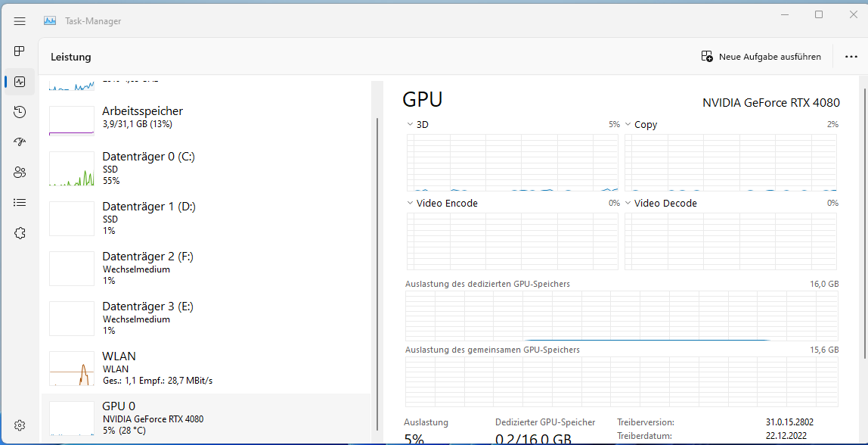Viewport: 868px width, 445px height.
Task: Click the Auslastung label below graphs
Action: click(426, 422)
